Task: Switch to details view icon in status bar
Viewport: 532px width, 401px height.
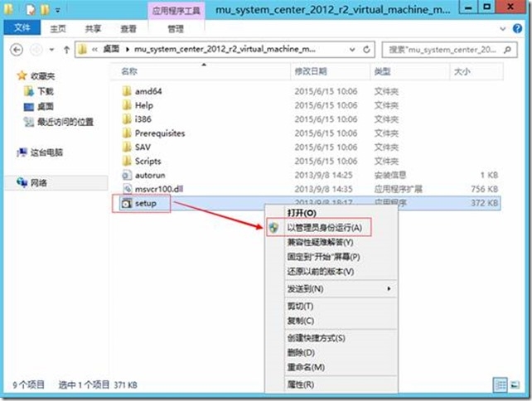Action: coord(501,385)
